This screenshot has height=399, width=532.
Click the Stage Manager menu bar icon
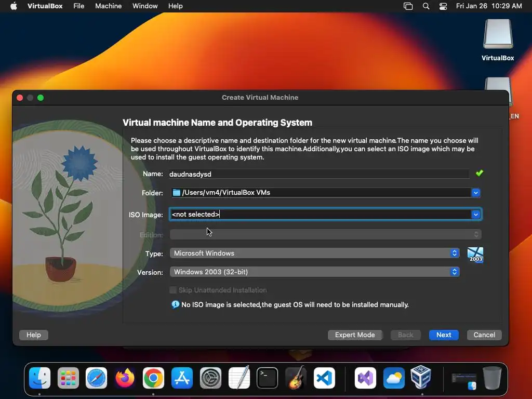pos(408,6)
